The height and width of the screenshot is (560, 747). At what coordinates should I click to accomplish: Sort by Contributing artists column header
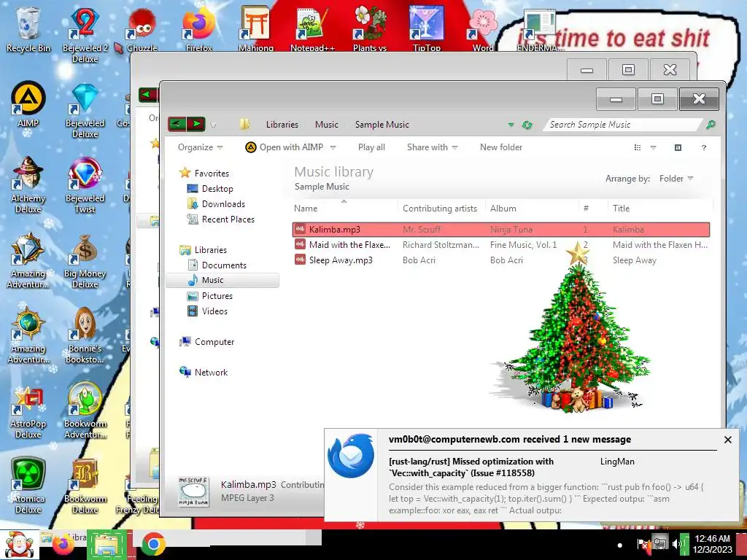point(440,208)
